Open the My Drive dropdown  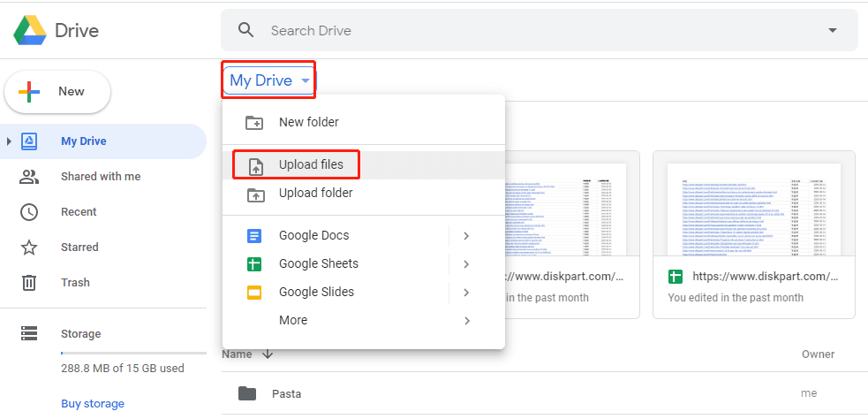tap(268, 80)
